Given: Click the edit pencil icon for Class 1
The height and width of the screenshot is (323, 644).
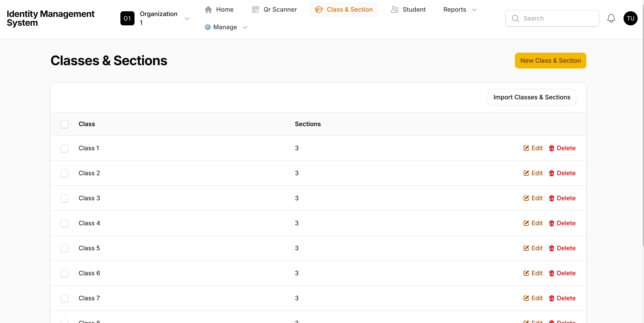Looking at the screenshot, I should click(x=526, y=148).
